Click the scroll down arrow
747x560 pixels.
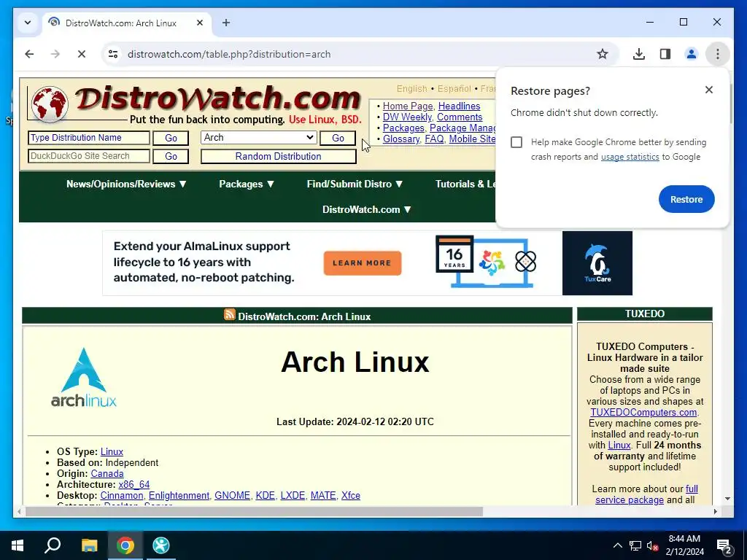point(727,499)
